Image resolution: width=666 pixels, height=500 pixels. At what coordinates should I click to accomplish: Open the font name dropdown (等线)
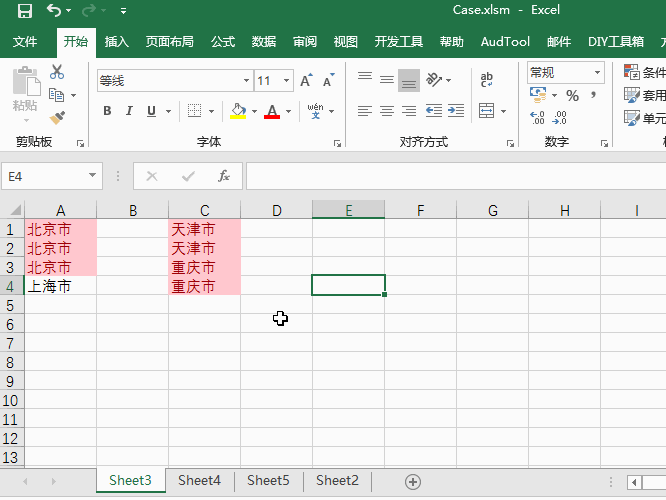click(x=246, y=81)
